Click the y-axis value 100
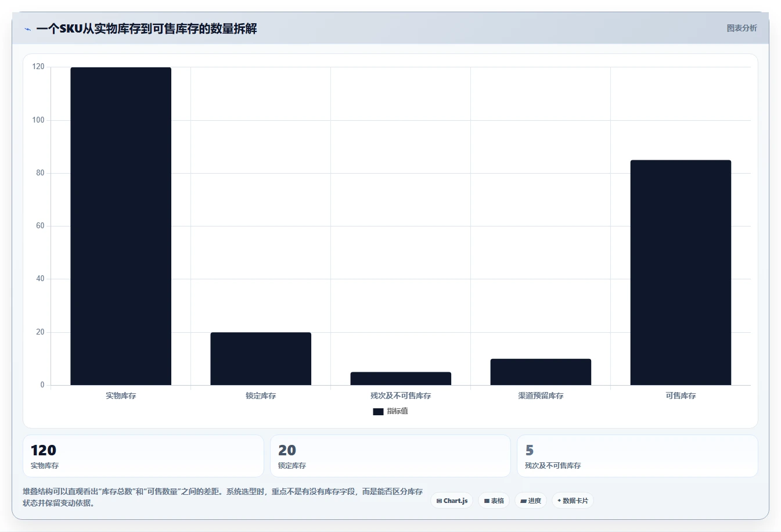Image resolution: width=781 pixels, height=532 pixels. click(x=38, y=120)
